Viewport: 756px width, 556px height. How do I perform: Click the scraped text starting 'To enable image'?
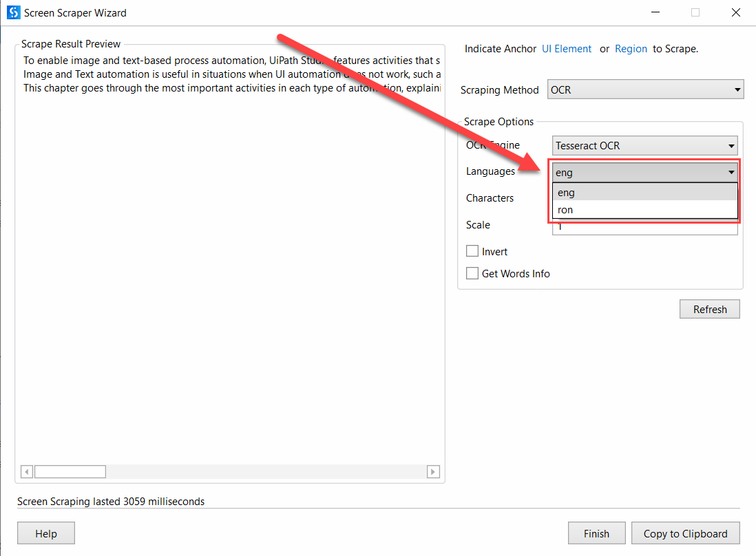(x=231, y=61)
